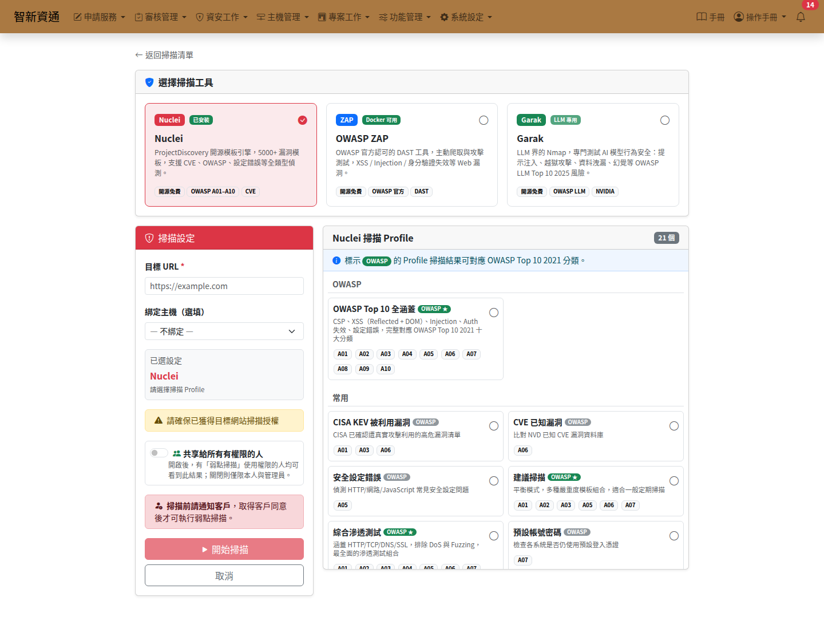Expand the 審核管理 menu
The width and height of the screenshot is (824, 644).
tap(161, 17)
